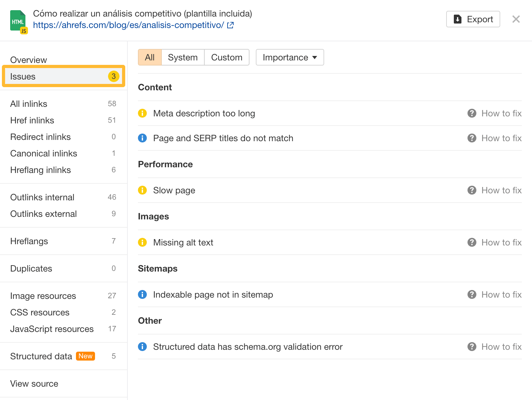532x400 pixels.
Task: Click the Export download icon
Action: click(457, 19)
